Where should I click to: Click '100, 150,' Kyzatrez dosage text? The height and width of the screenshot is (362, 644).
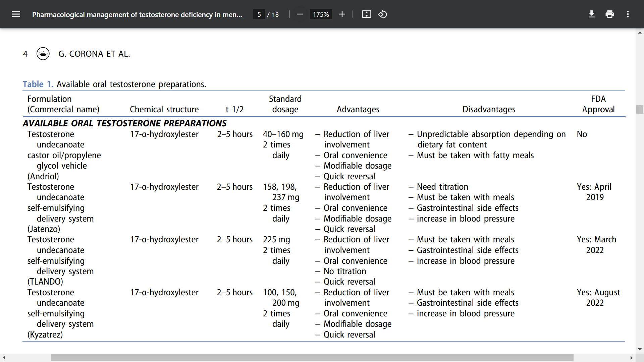tap(280, 292)
